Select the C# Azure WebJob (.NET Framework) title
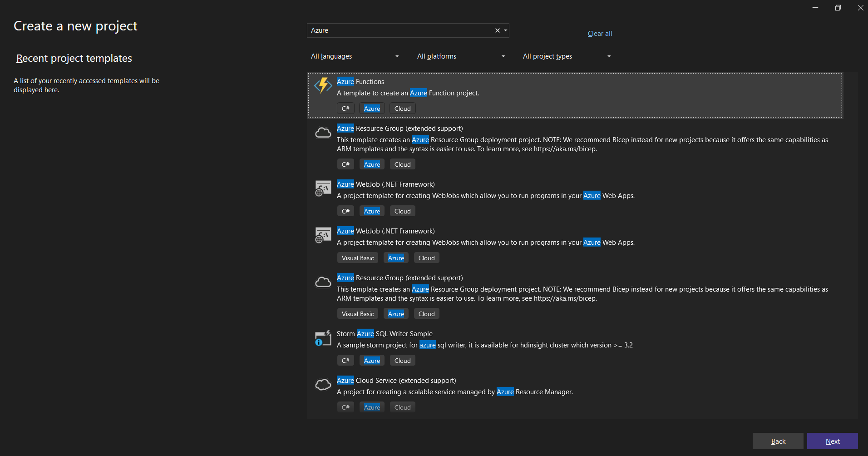Screen dimensions: 868x456 click(x=386, y=184)
